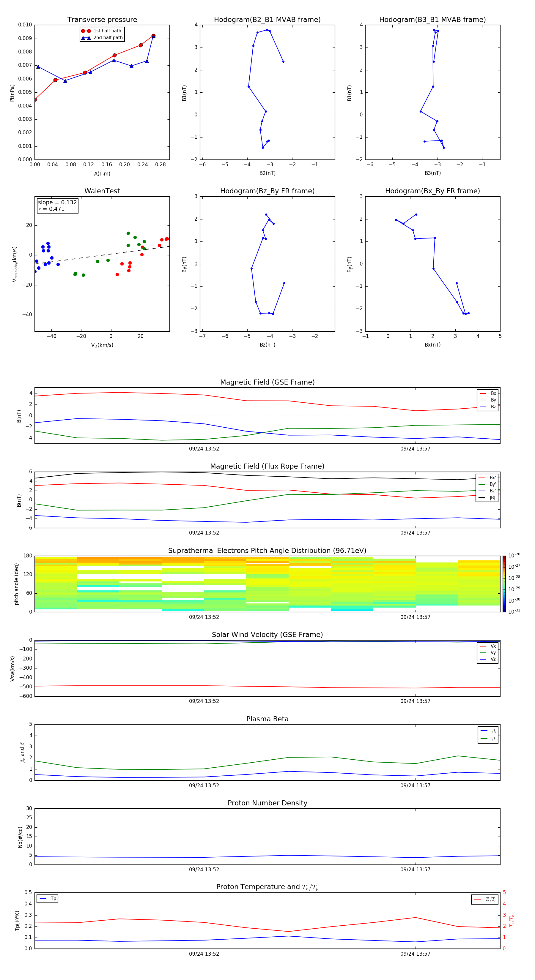
Task: Click the '|B|' legend entry in flux rope plot
Action: pyautogui.click(x=487, y=498)
